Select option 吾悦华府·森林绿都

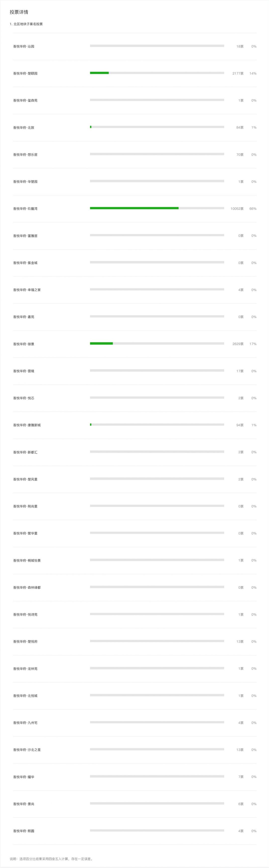click(27, 588)
